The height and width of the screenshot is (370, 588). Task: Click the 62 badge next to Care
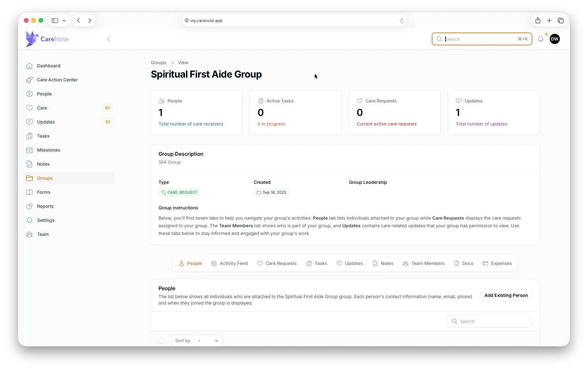(107, 108)
